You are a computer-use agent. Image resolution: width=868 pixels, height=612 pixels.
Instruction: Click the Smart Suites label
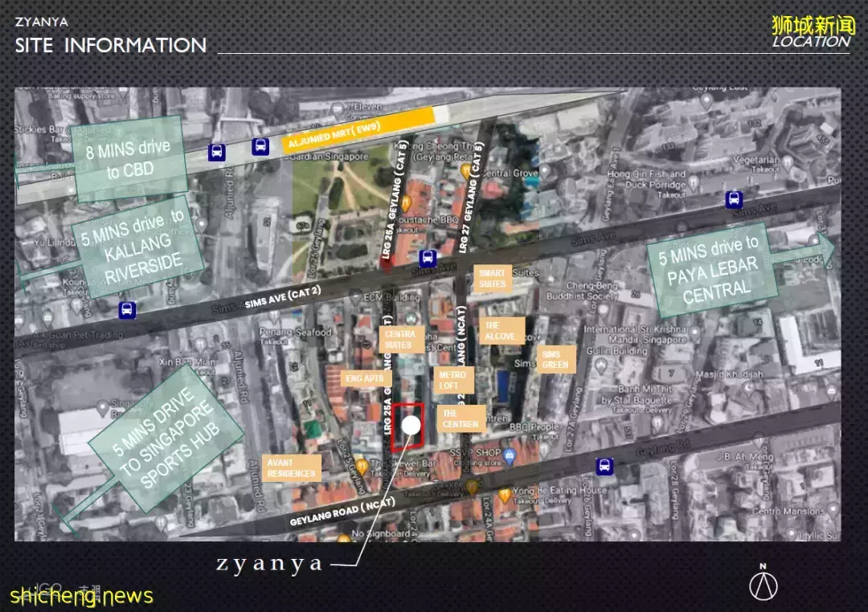[492, 278]
